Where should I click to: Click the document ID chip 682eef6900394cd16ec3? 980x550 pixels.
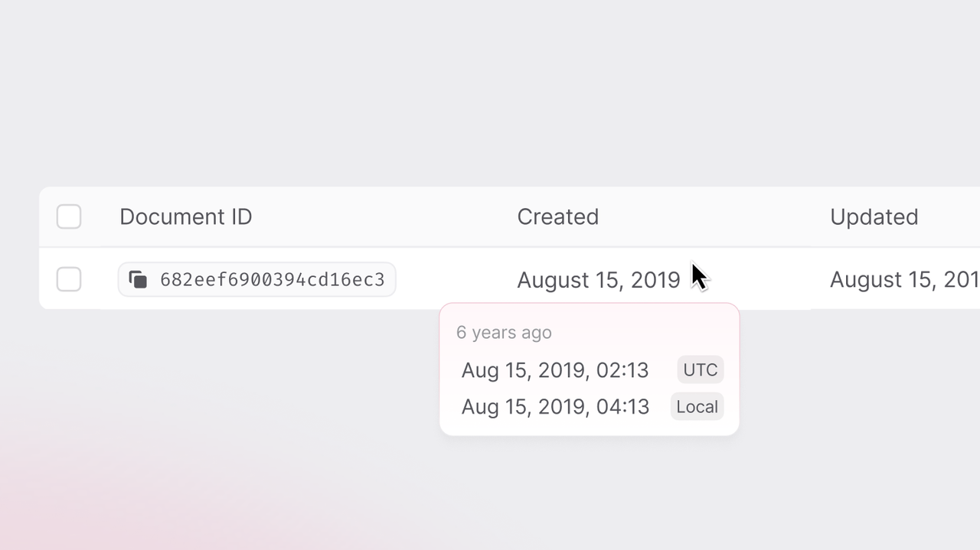(256, 279)
